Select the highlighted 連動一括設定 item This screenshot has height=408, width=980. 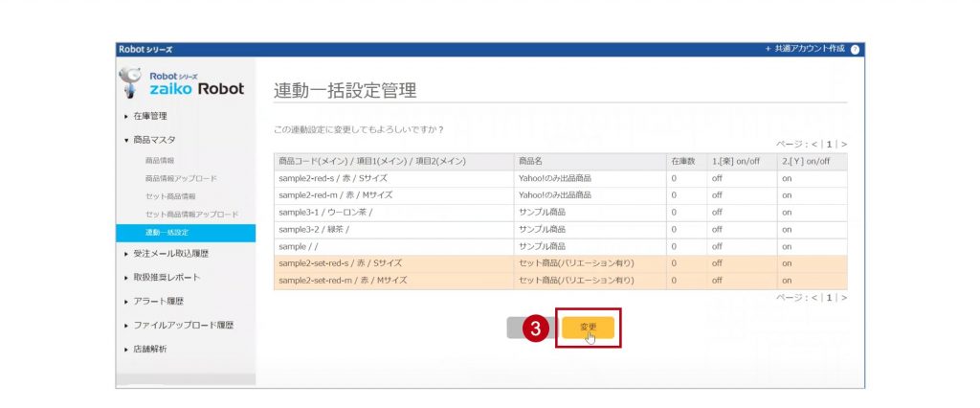pyautogui.click(x=167, y=233)
